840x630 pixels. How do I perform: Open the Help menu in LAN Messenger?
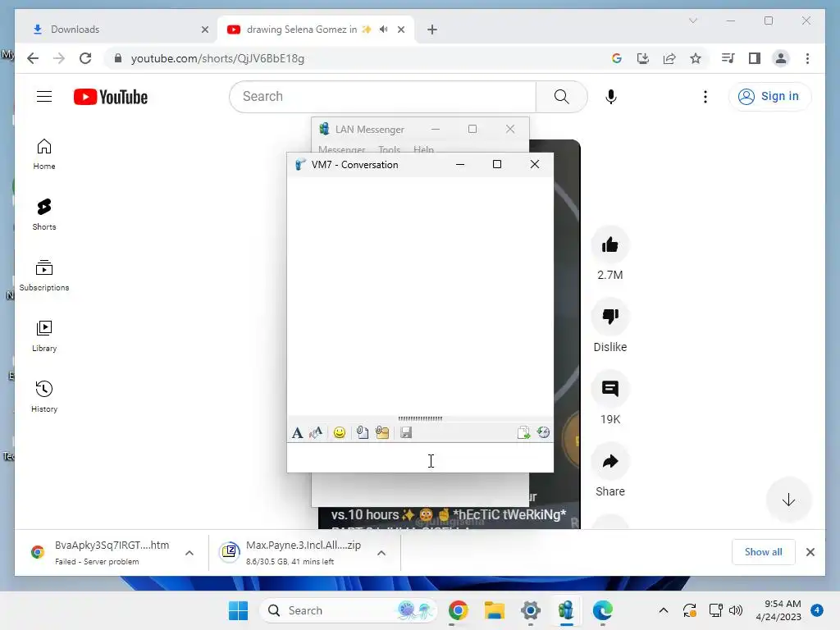[x=423, y=149]
